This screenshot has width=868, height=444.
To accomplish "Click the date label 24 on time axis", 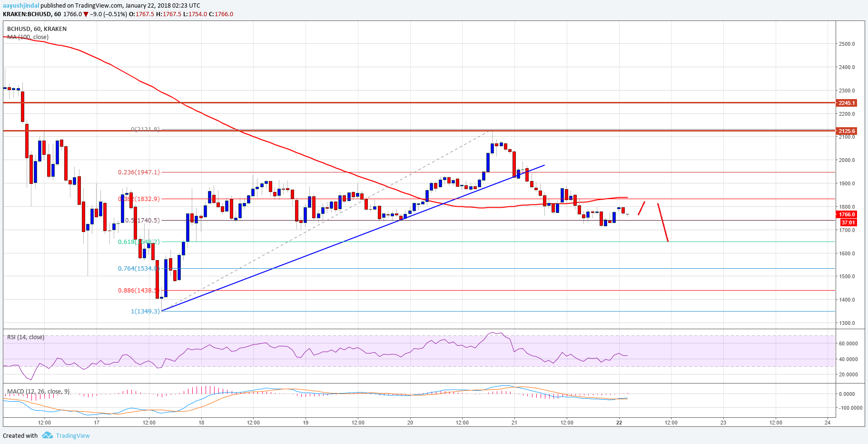I will 828,423.
